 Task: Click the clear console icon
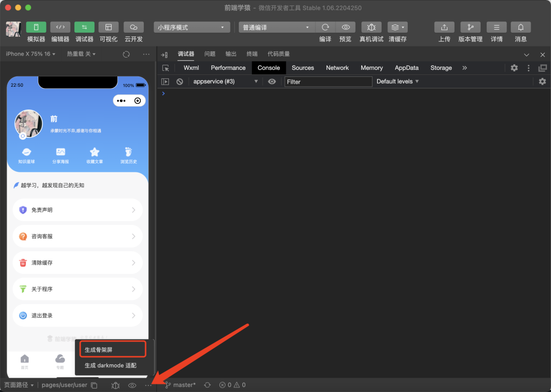click(180, 82)
